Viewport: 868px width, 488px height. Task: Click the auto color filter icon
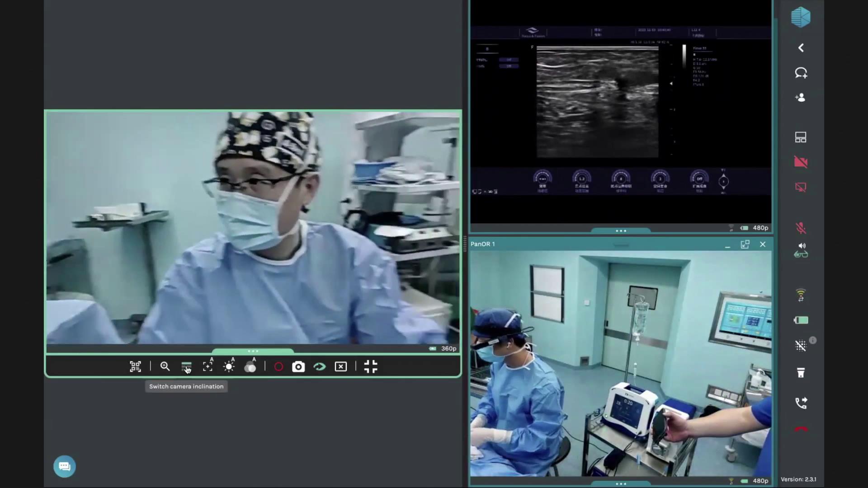250,366
